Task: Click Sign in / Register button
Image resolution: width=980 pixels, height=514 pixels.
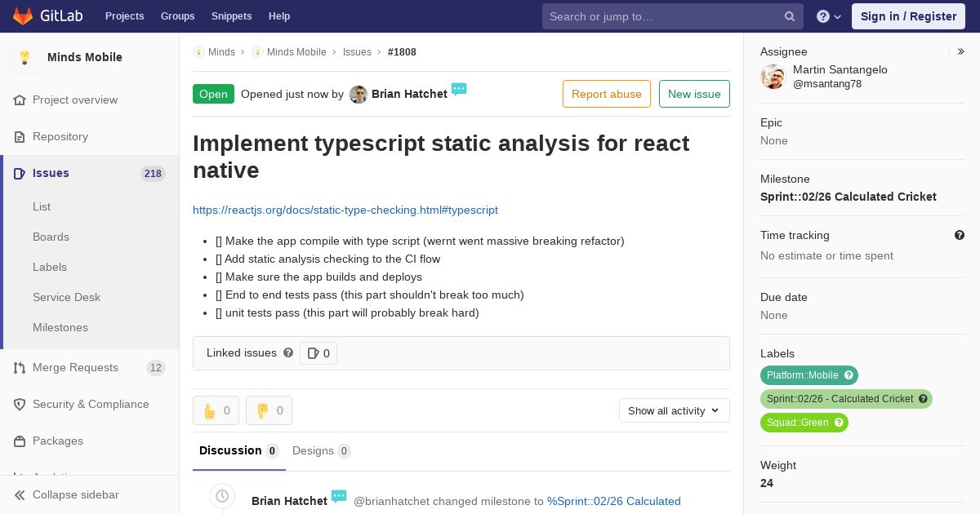Action: 908,16
